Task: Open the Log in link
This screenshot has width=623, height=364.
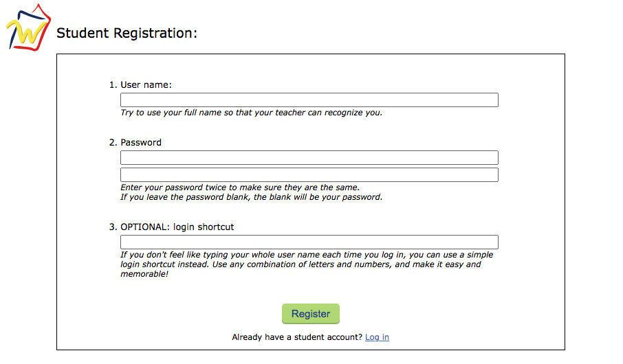Action: [377, 337]
